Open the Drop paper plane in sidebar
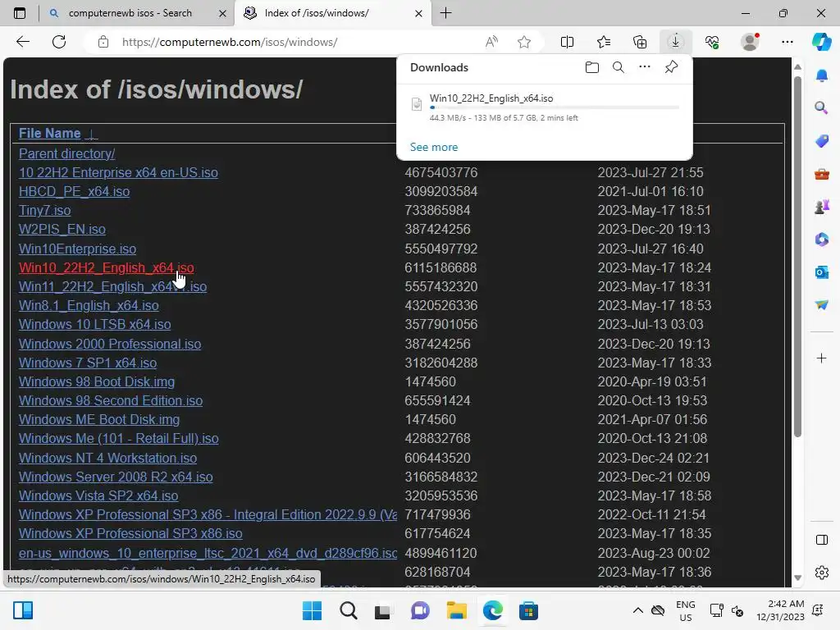This screenshot has height=630, width=840. pos(822,305)
